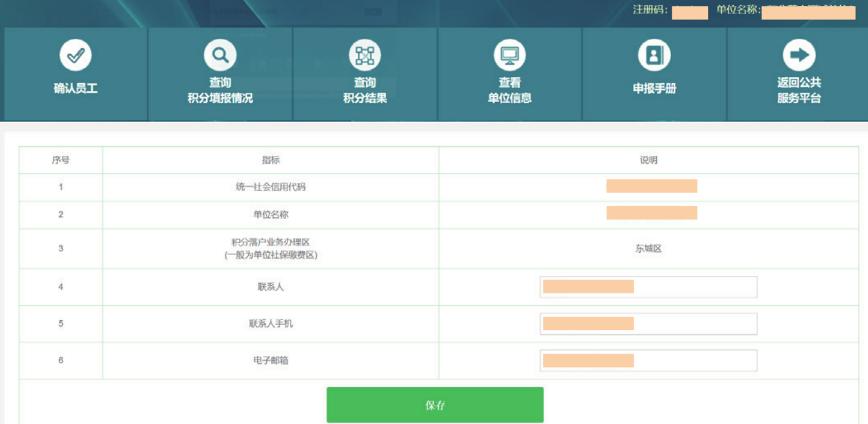Click the contact book icon for 申报手册
This screenshot has width=868, height=424.
coord(654,56)
